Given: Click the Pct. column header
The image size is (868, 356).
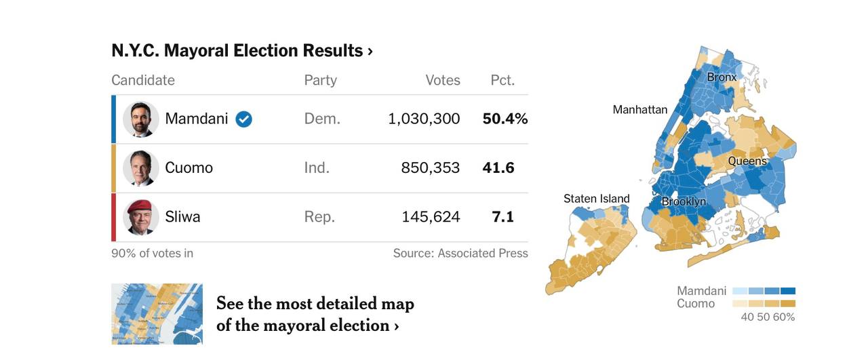Looking at the screenshot, I should (502, 80).
